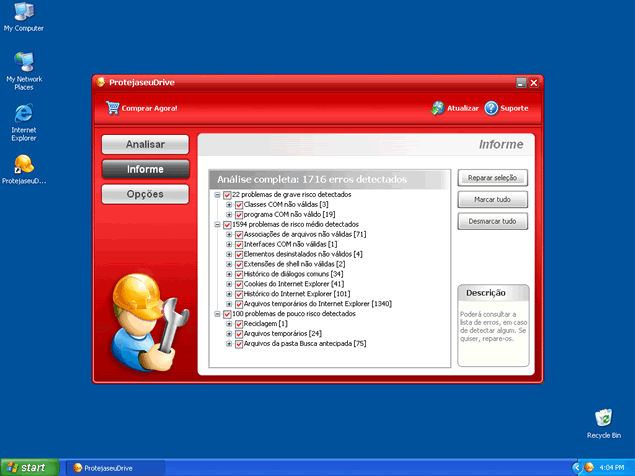This screenshot has height=476, width=635.
Task: Switch to the Opções tab
Action: coord(145,194)
